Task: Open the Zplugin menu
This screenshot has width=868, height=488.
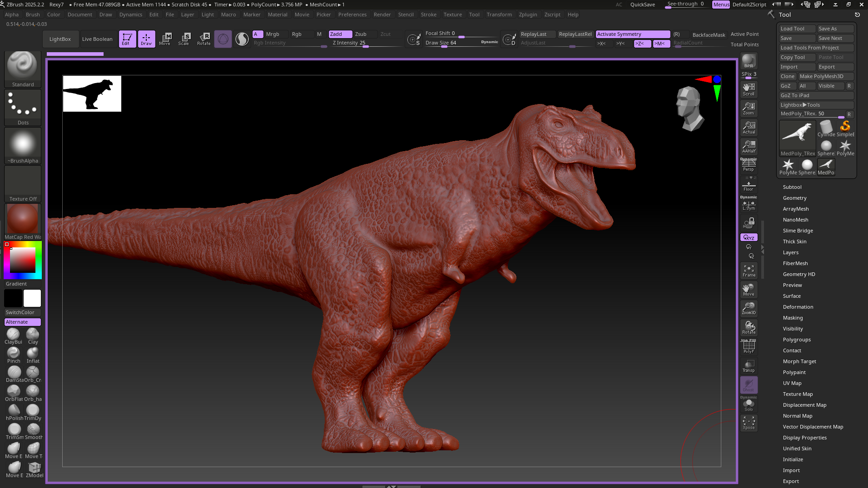Action: [x=528, y=15]
